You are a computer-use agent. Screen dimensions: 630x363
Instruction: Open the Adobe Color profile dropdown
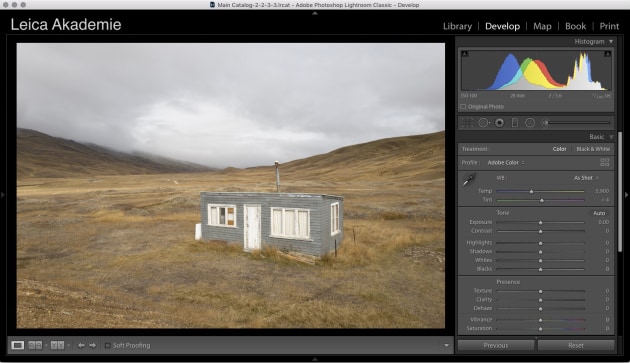click(x=506, y=162)
